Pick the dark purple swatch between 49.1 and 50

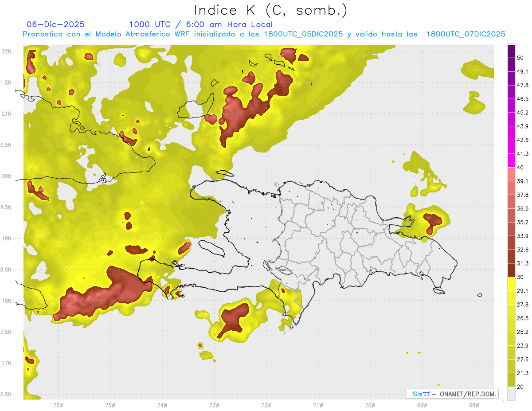(x=511, y=65)
